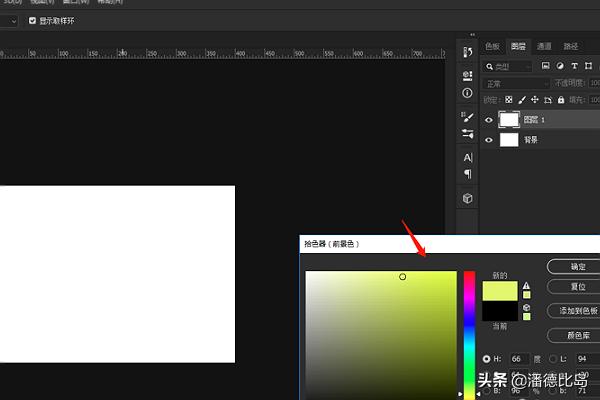Switch to the 通道 tab
This screenshot has height=400, width=600.
tap(544, 46)
